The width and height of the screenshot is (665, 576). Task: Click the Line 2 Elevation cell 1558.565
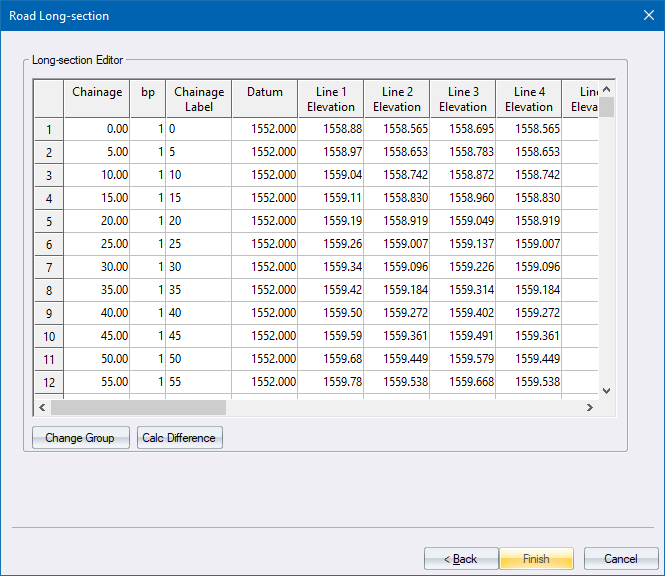397,129
